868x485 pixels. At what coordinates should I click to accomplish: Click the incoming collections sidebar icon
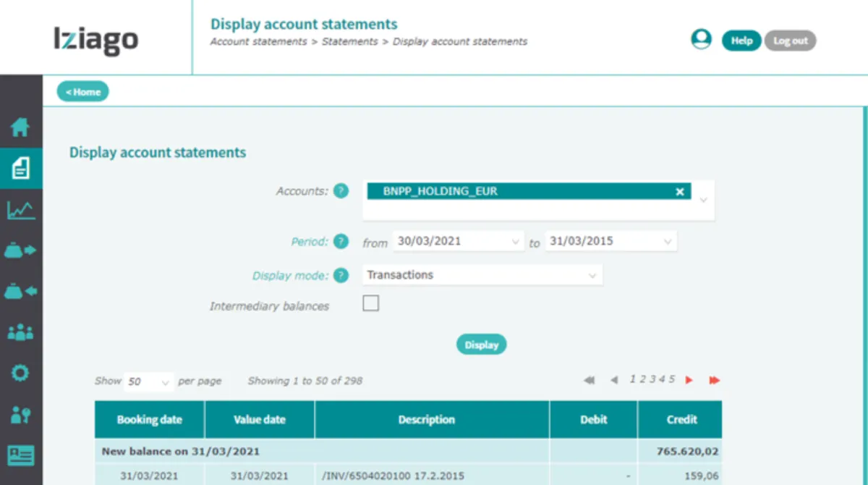coord(21,292)
